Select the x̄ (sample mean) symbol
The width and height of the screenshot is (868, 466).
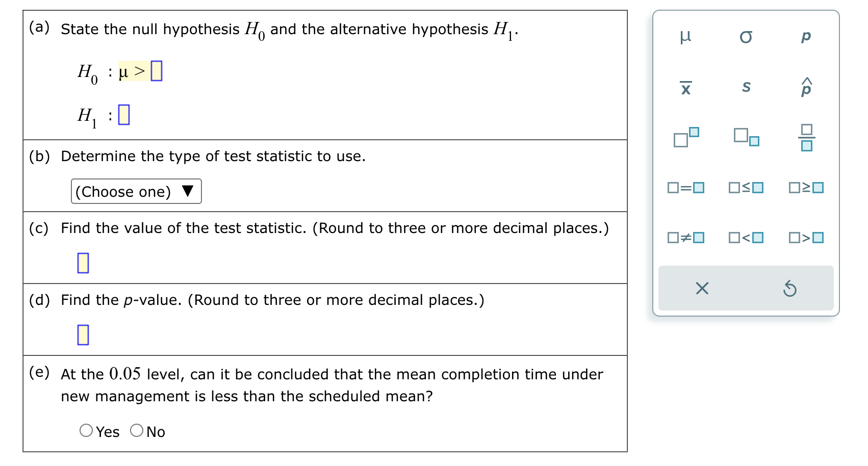pos(686,87)
